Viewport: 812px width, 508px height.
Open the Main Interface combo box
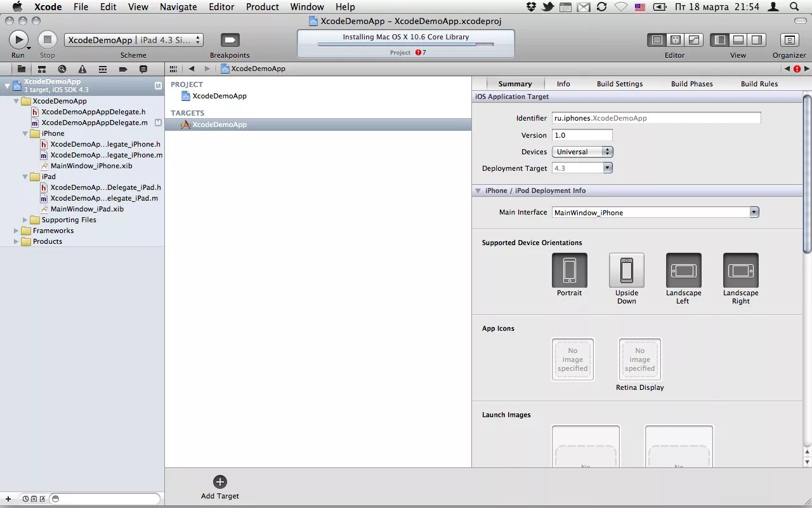coord(655,213)
